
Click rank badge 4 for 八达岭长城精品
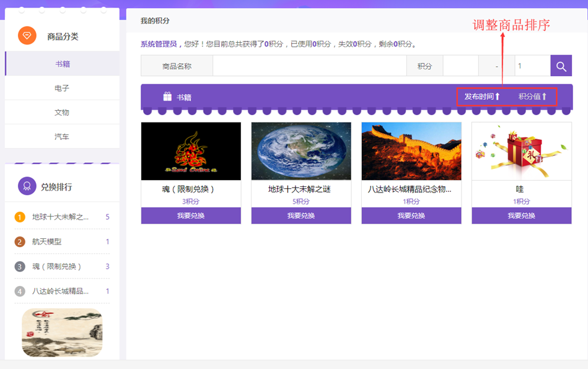(19, 291)
